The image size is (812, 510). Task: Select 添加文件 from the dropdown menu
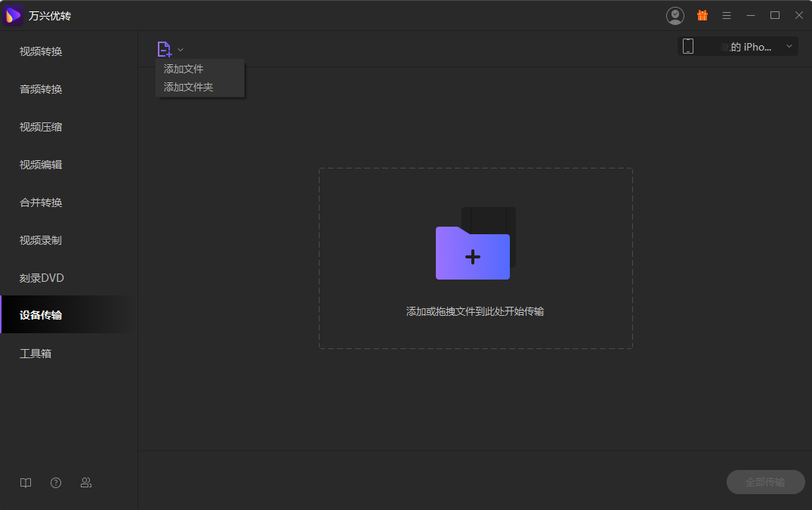tap(184, 69)
